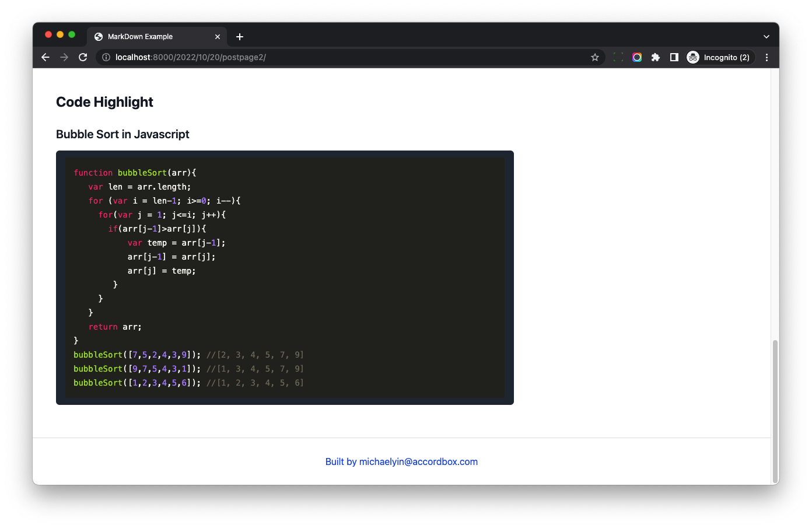Go back using the browser back arrow
Viewport: 812px width, 528px height.
(x=45, y=57)
